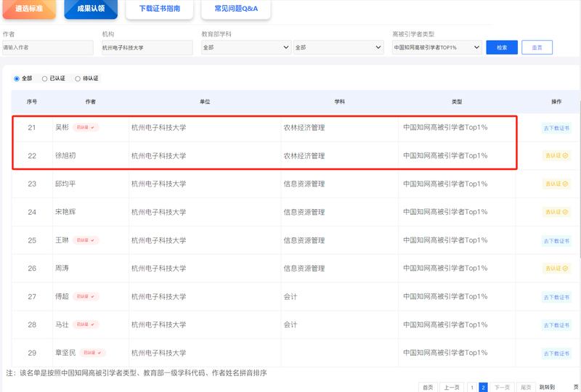Image resolution: width=581 pixels, height=392 pixels.
Task: Click 下一页 next page button
Action: coord(502,387)
